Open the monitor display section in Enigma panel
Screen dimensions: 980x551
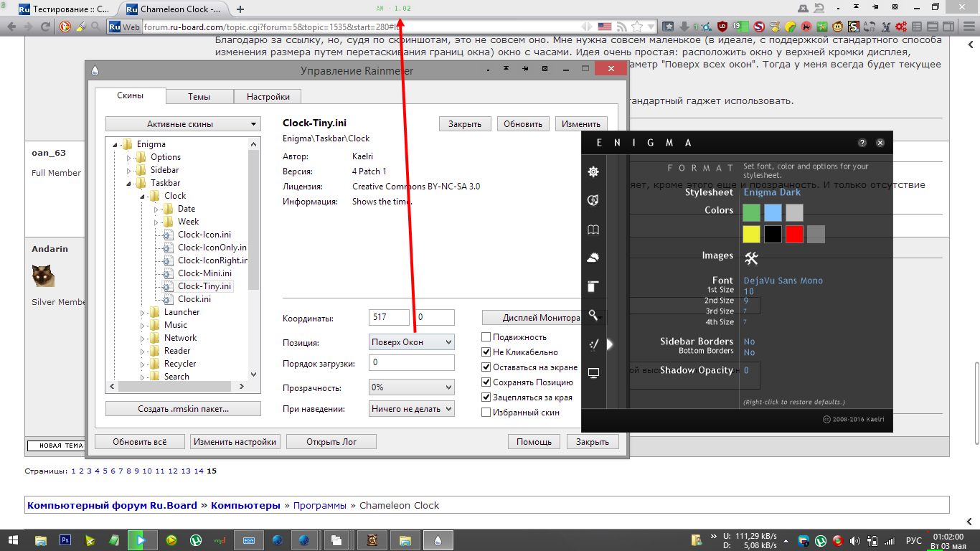click(593, 373)
